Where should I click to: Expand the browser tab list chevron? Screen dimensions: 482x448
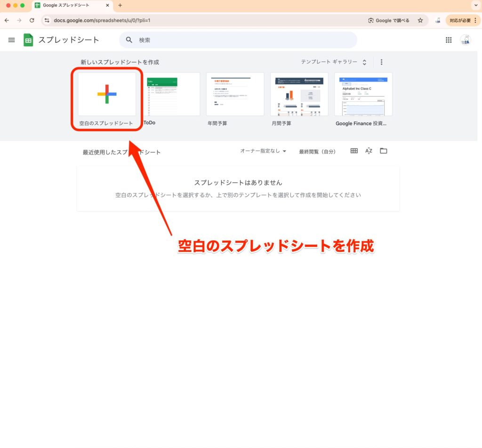click(x=474, y=5)
